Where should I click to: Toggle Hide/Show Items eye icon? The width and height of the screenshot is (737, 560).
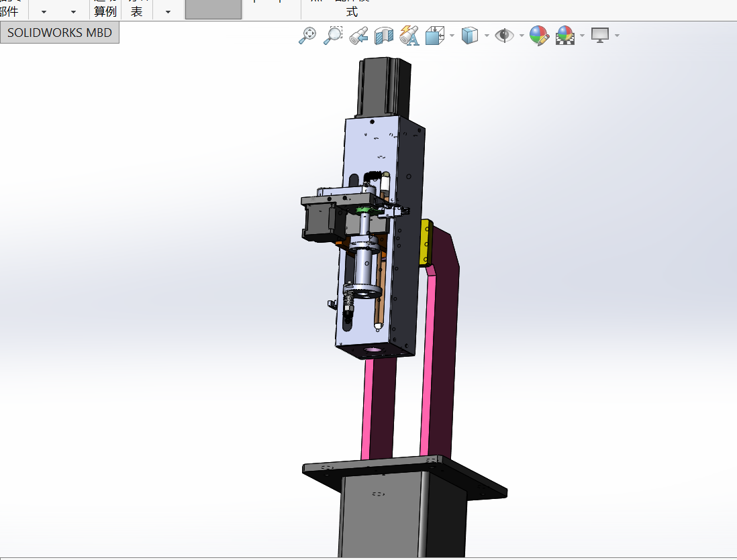[503, 36]
